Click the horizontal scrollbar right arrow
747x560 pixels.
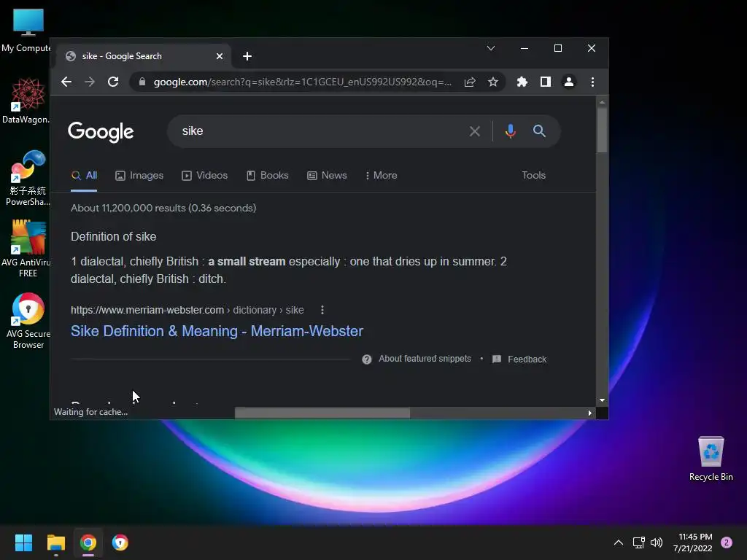(589, 413)
